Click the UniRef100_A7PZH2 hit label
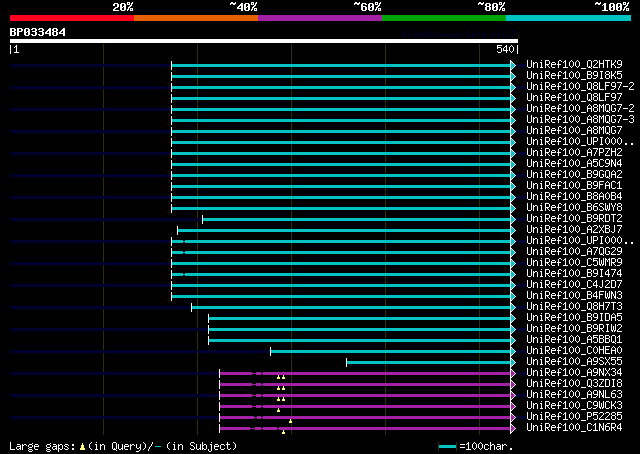The image size is (640, 454). [574, 152]
